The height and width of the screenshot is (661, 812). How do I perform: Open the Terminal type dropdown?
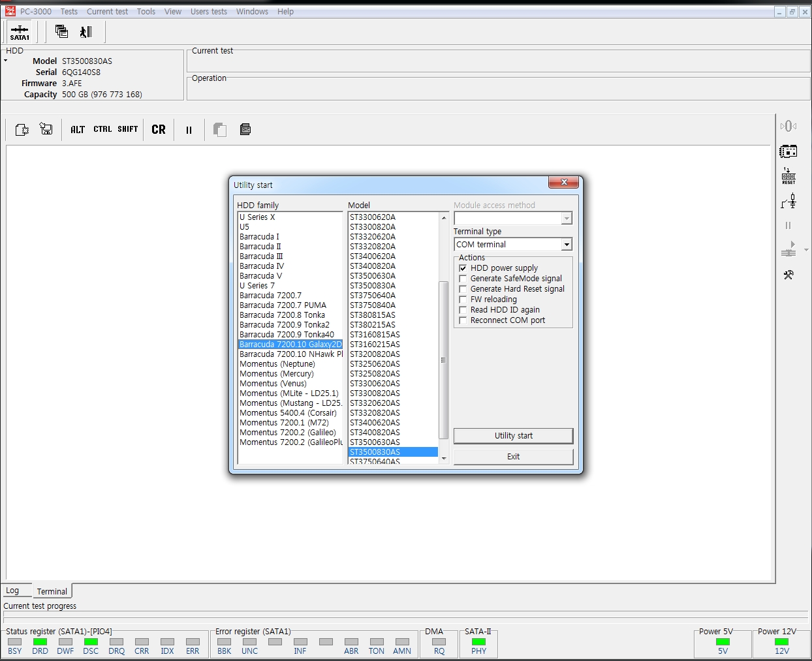pos(566,245)
